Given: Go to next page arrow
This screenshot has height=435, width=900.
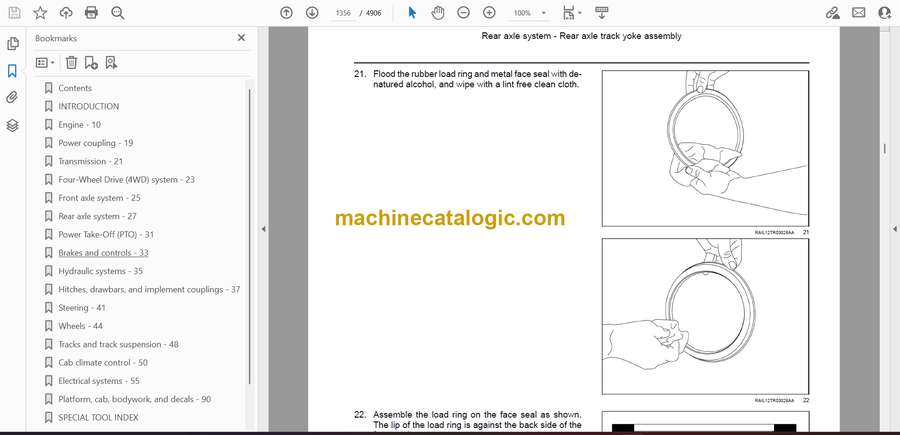Looking at the screenshot, I should [312, 13].
